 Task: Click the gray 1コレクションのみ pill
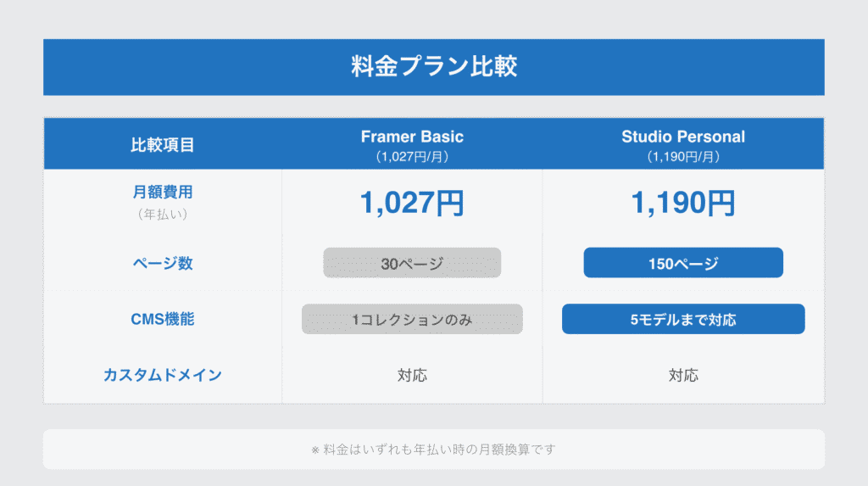point(412,319)
